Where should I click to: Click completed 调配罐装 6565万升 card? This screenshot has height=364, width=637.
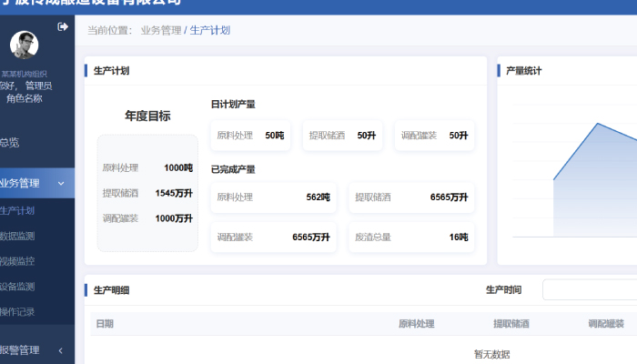tap(273, 238)
